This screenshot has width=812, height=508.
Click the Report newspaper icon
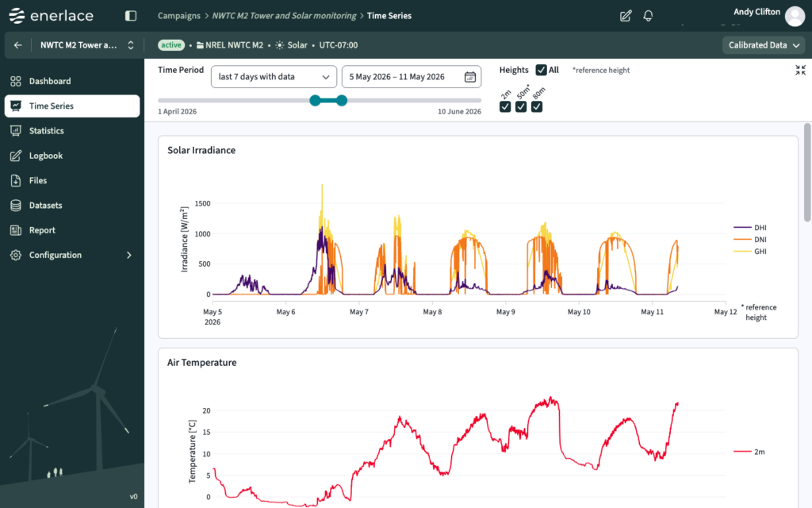16,230
